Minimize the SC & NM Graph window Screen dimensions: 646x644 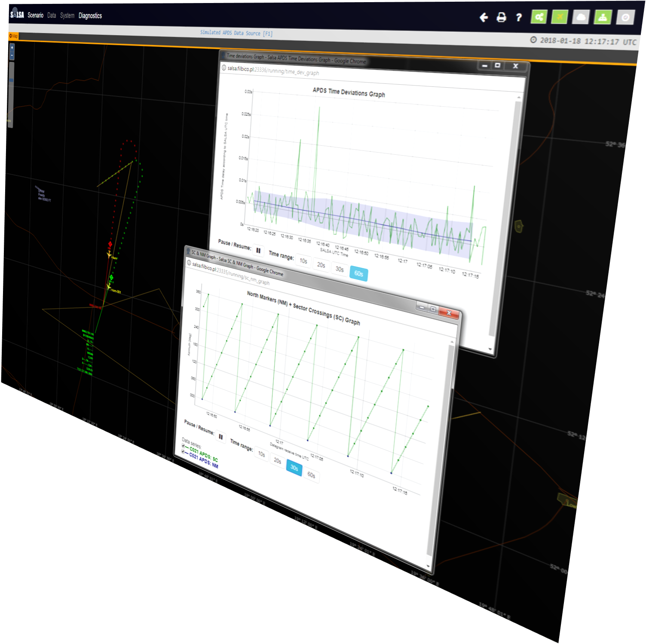[x=422, y=307]
